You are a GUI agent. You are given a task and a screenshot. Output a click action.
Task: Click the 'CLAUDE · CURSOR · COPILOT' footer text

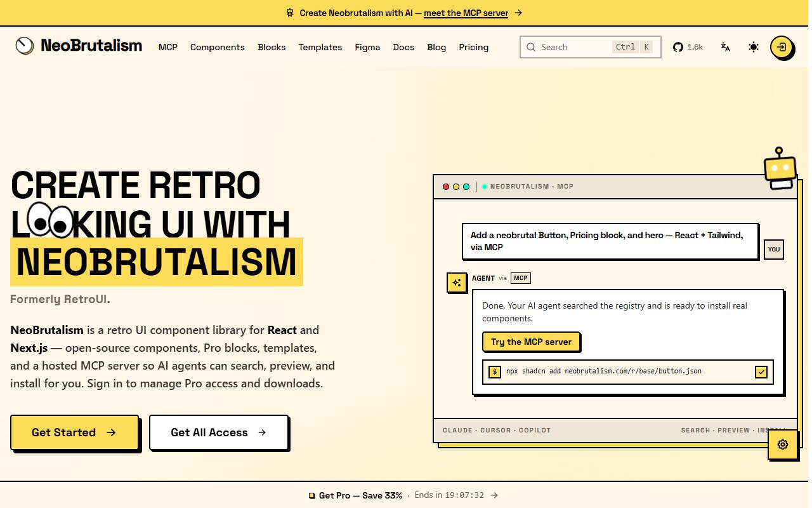[497, 431]
